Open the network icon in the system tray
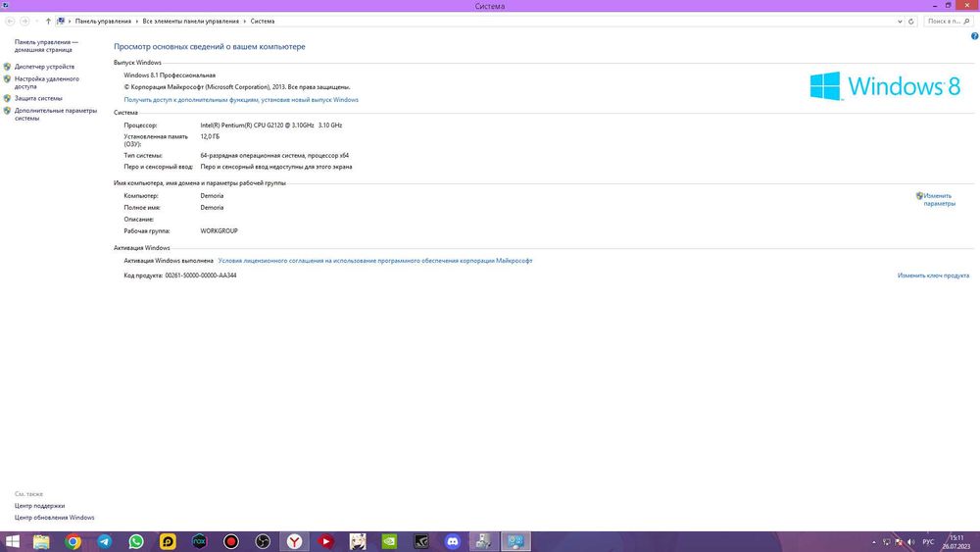Image resolution: width=980 pixels, height=552 pixels. [886, 542]
